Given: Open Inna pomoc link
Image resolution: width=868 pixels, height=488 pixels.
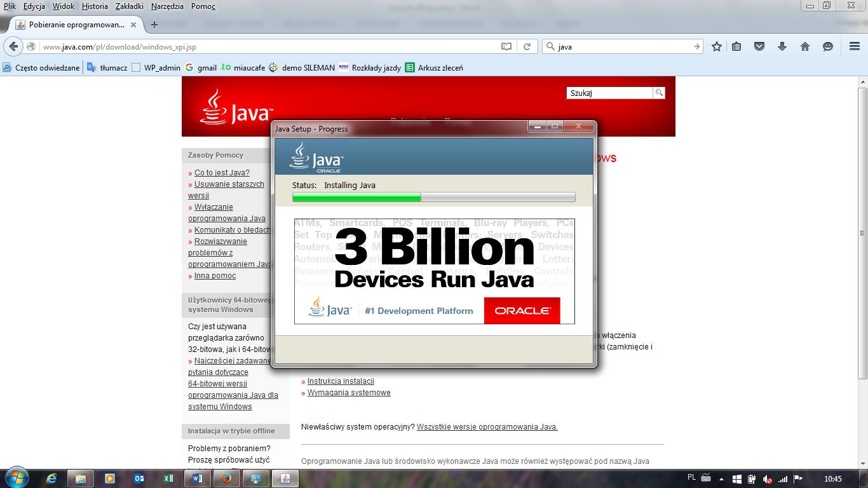Looking at the screenshot, I should tap(215, 276).
